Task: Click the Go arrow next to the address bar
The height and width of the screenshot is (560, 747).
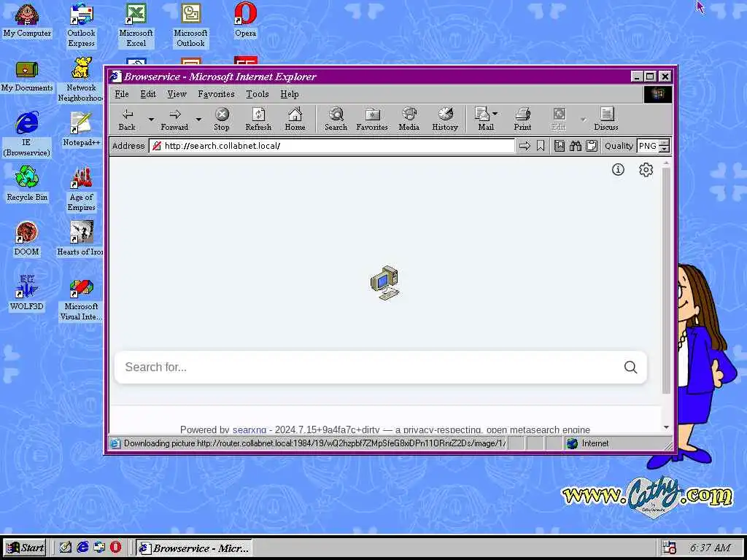Action: 525,146
